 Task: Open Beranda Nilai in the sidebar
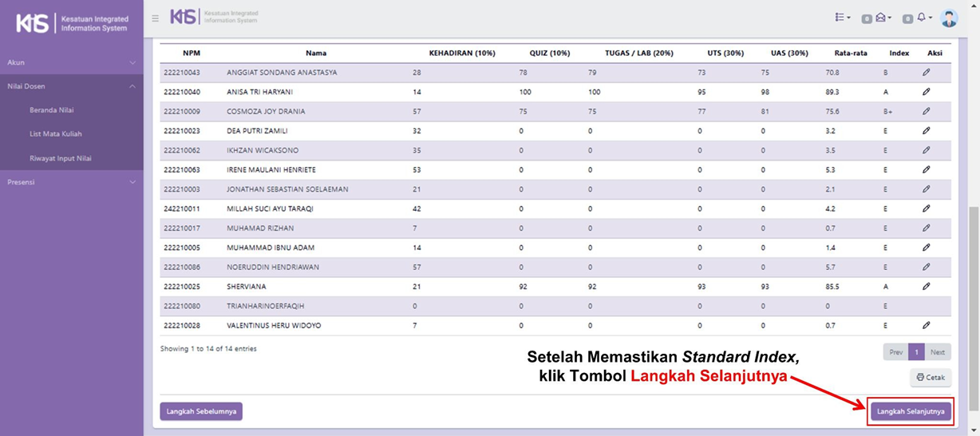52,110
